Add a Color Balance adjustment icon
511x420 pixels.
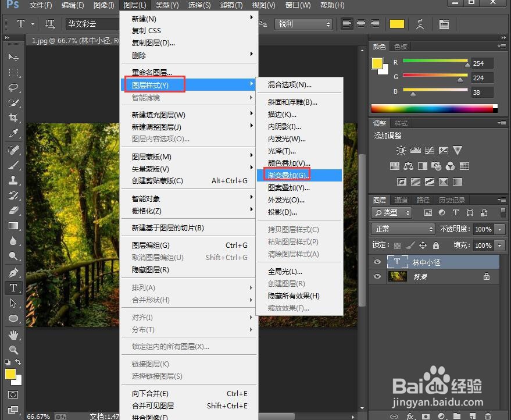click(408, 166)
